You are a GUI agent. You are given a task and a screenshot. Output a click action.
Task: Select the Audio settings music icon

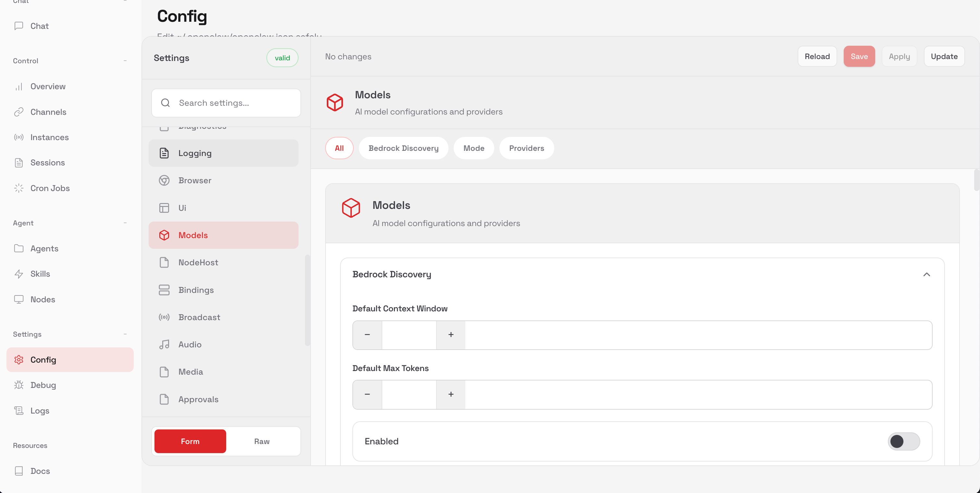pos(164,344)
